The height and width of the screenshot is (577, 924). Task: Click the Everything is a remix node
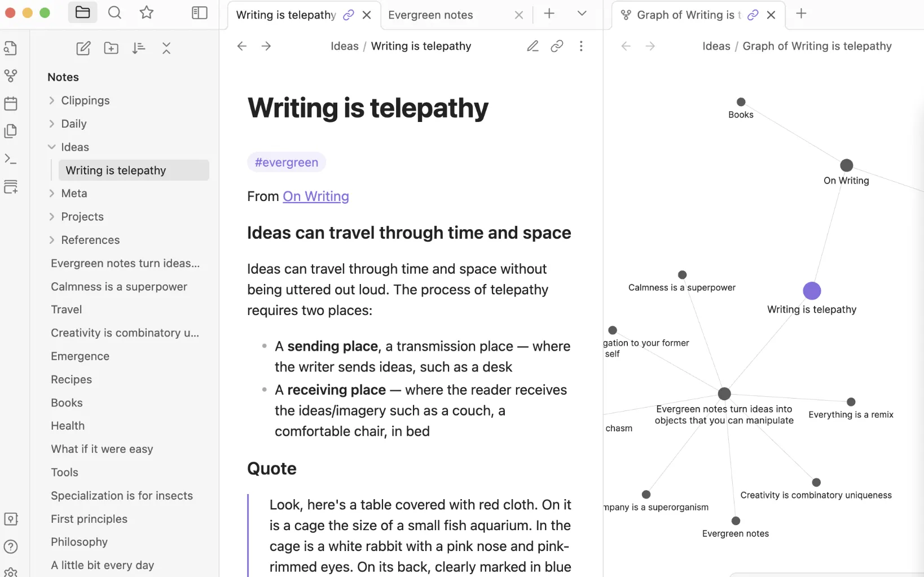tap(851, 402)
